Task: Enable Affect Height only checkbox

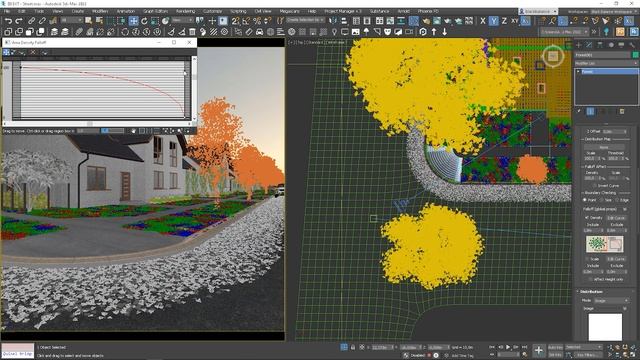Action: point(590,279)
